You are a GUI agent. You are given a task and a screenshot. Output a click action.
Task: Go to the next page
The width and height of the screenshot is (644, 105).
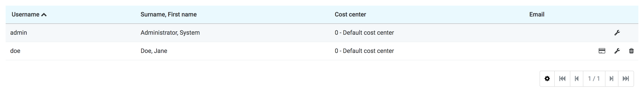(x=611, y=79)
